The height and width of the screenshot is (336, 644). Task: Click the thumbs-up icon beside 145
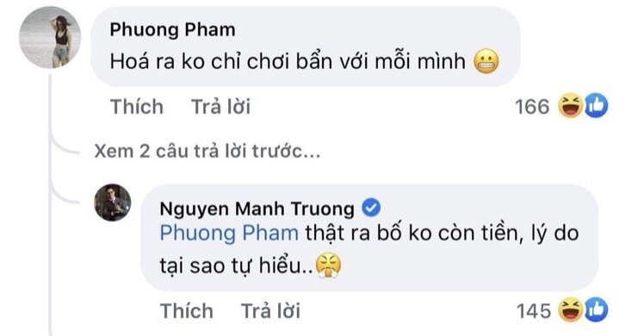(x=596, y=310)
